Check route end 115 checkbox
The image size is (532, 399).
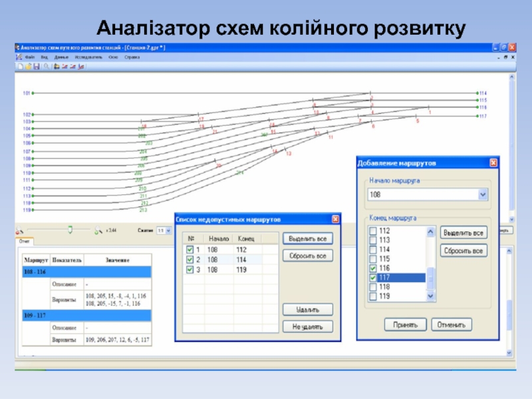pos(373,259)
